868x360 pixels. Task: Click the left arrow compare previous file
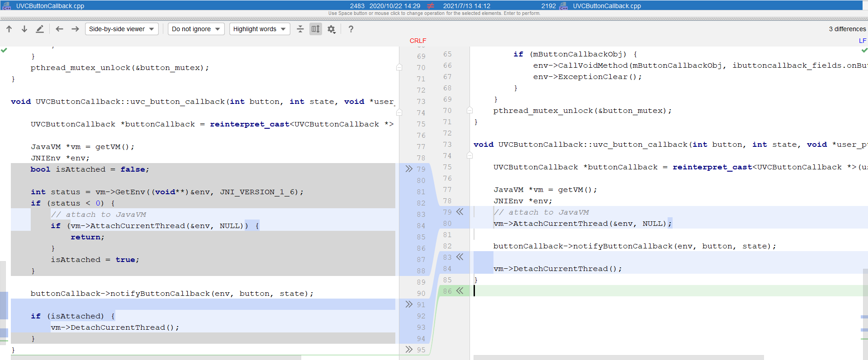pyautogui.click(x=59, y=29)
